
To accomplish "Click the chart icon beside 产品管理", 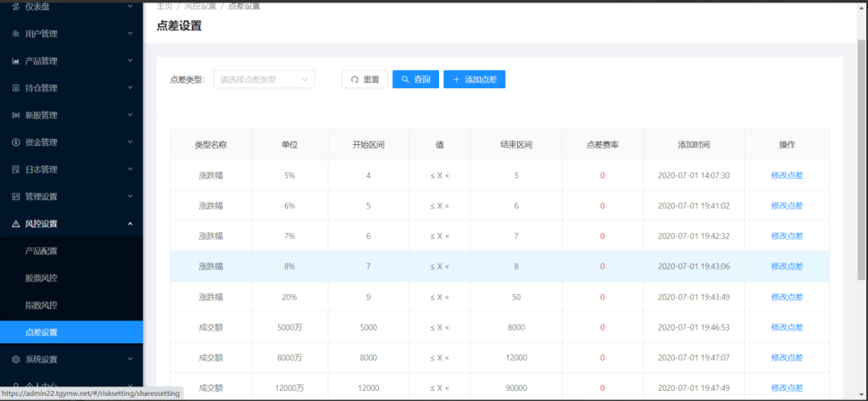I will pyautogui.click(x=15, y=61).
